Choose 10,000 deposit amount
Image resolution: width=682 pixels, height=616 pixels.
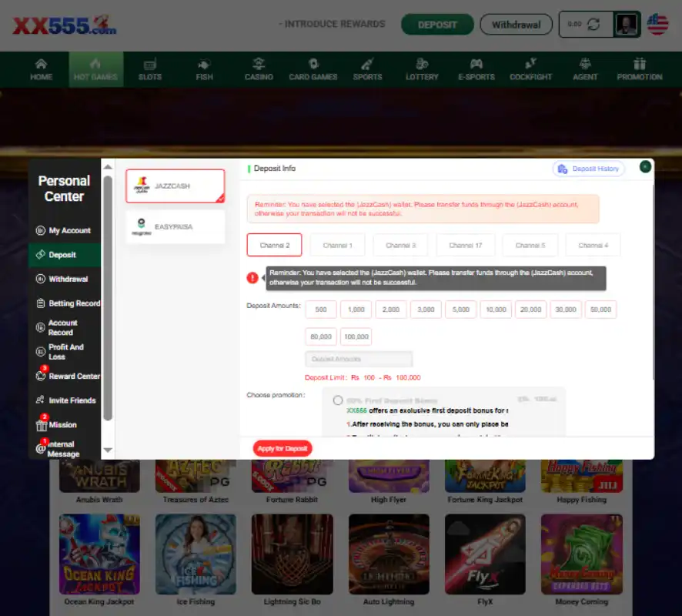[496, 310]
